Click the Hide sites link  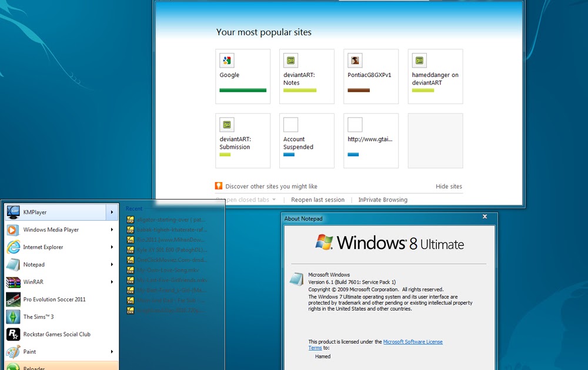pos(449,186)
